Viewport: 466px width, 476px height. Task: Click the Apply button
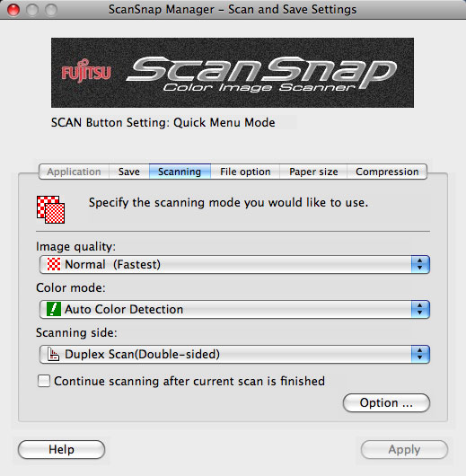click(x=404, y=449)
